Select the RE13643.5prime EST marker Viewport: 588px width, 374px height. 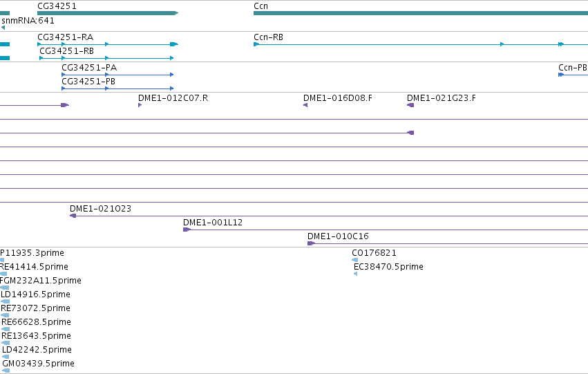click(x=6, y=343)
